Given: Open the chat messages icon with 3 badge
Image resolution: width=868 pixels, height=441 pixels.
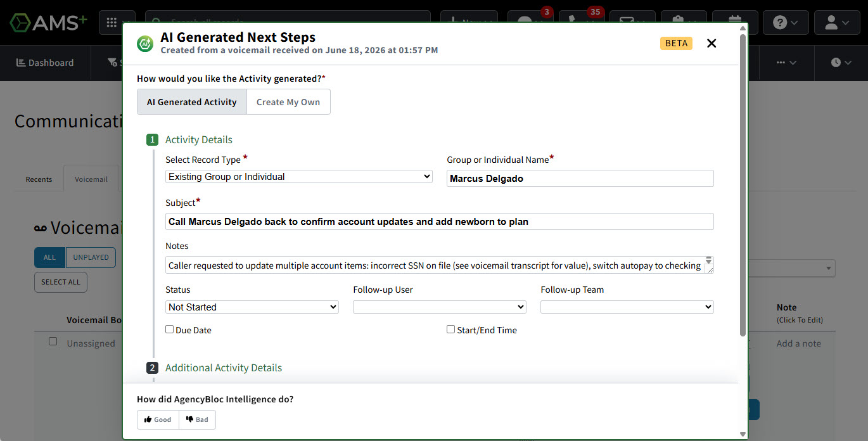Looking at the screenshot, I should [530, 23].
